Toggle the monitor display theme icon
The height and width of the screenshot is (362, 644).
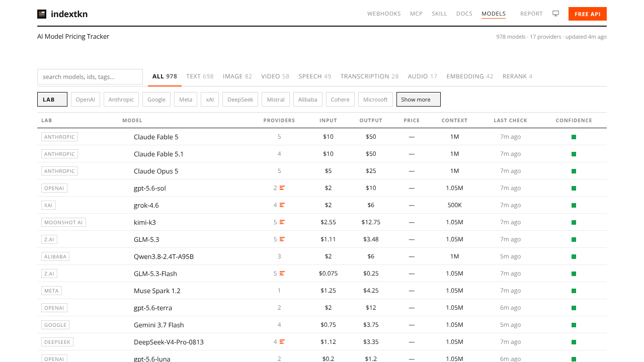coord(556,14)
